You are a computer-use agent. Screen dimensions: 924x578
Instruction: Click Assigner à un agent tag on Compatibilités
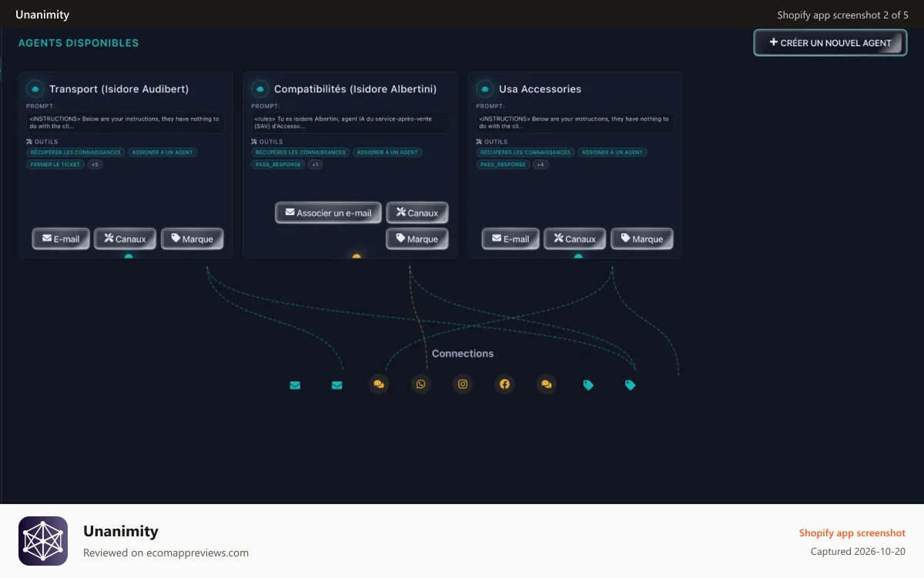[x=387, y=153]
